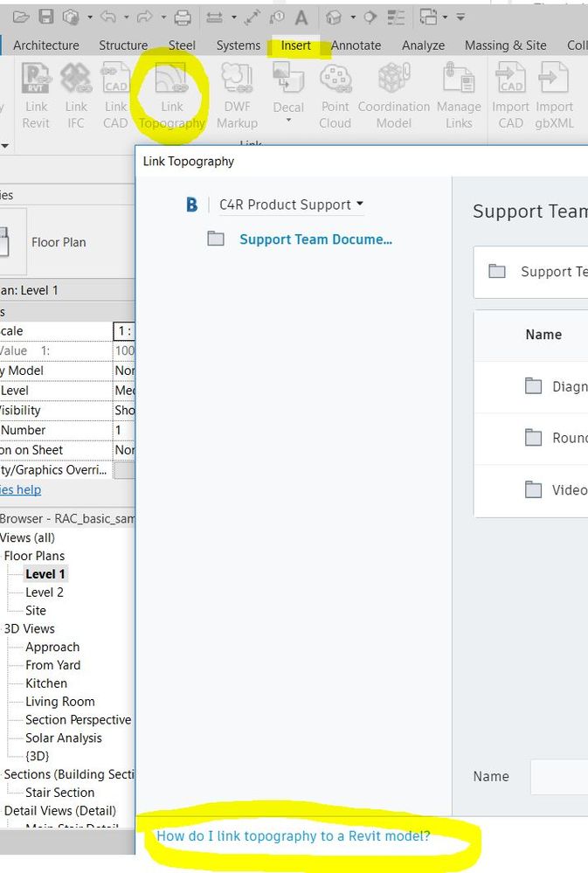Open the Level 2 floor plan

point(45,592)
